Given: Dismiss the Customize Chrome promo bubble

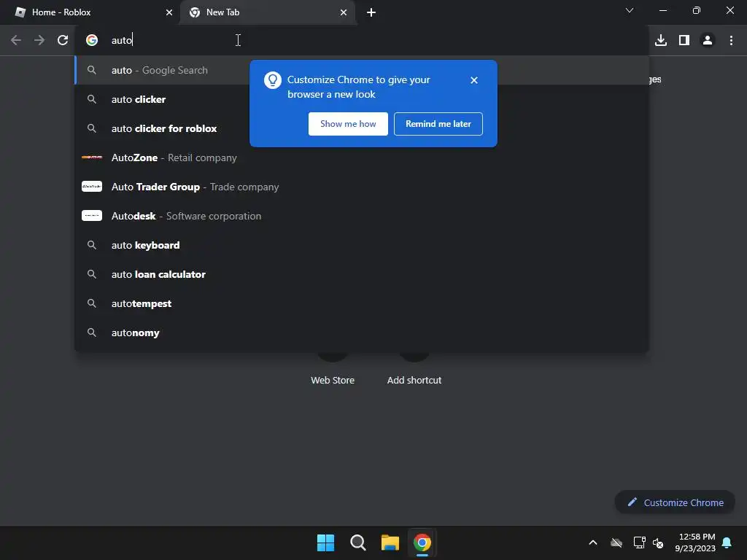Looking at the screenshot, I should tap(474, 80).
